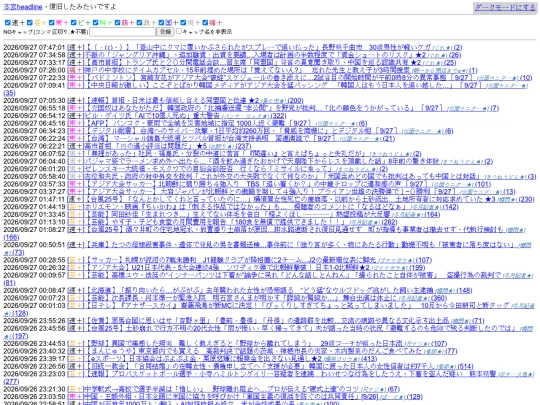Open the 【芸能】 次長課長・河本準一 headline
This screenshot has height=405, width=540.
[x=241, y=298]
